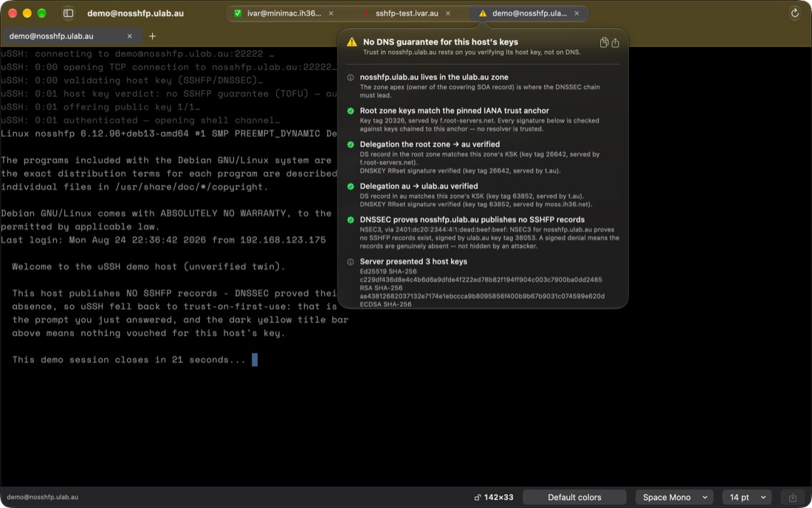Switch to the ivar@minimac.ih36 tab
The height and width of the screenshot is (508, 812).
[x=283, y=13]
